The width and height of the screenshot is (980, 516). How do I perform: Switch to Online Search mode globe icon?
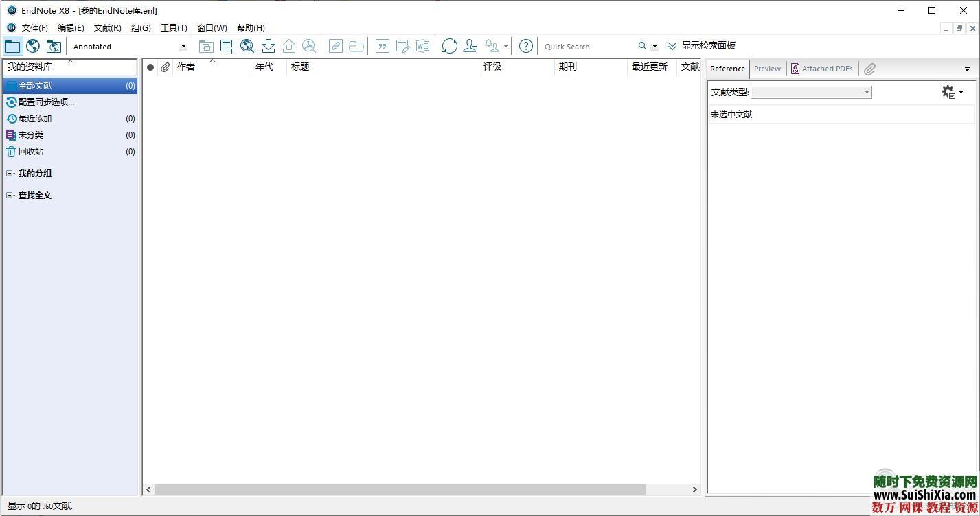(x=33, y=46)
